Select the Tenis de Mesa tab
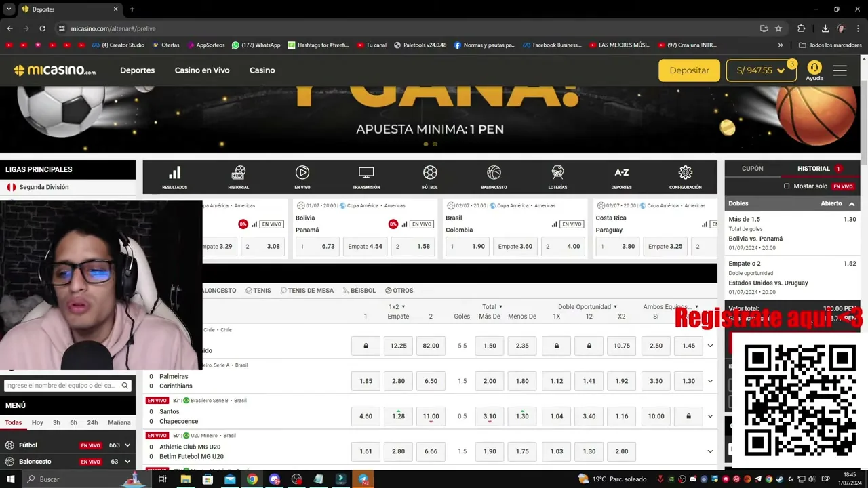This screenshot has width=868, height=488. point(307,291)
